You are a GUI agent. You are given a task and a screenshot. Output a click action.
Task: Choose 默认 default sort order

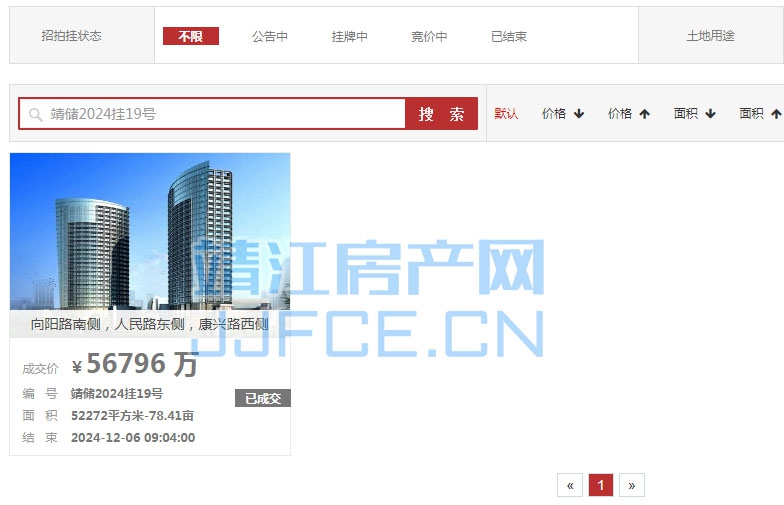click(506, 114)
